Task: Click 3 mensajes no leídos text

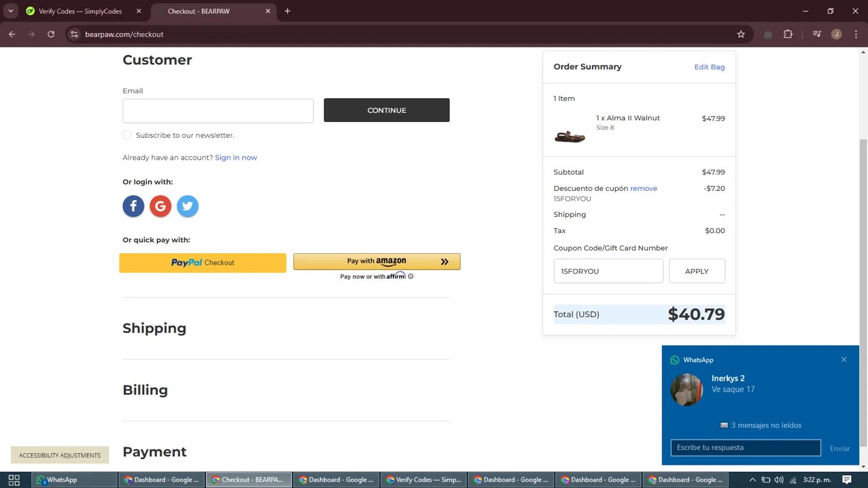Action: (x=766, y=426)
